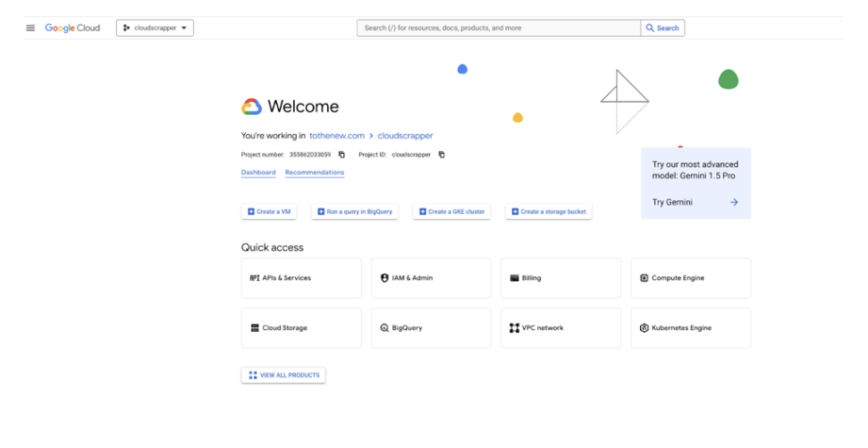This screenshot has width=868, height=448.
Task: Select the Project number value 355862033059
Action: pos(310,155)
